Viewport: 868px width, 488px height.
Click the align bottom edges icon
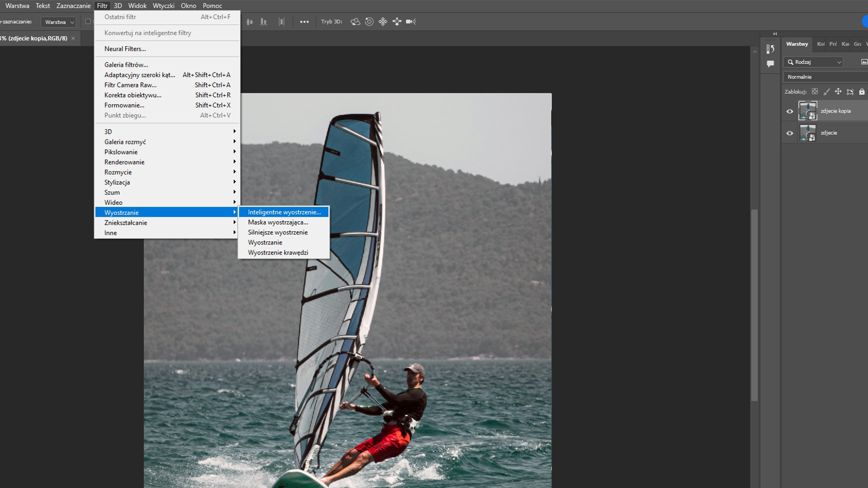tap(264, 22)
